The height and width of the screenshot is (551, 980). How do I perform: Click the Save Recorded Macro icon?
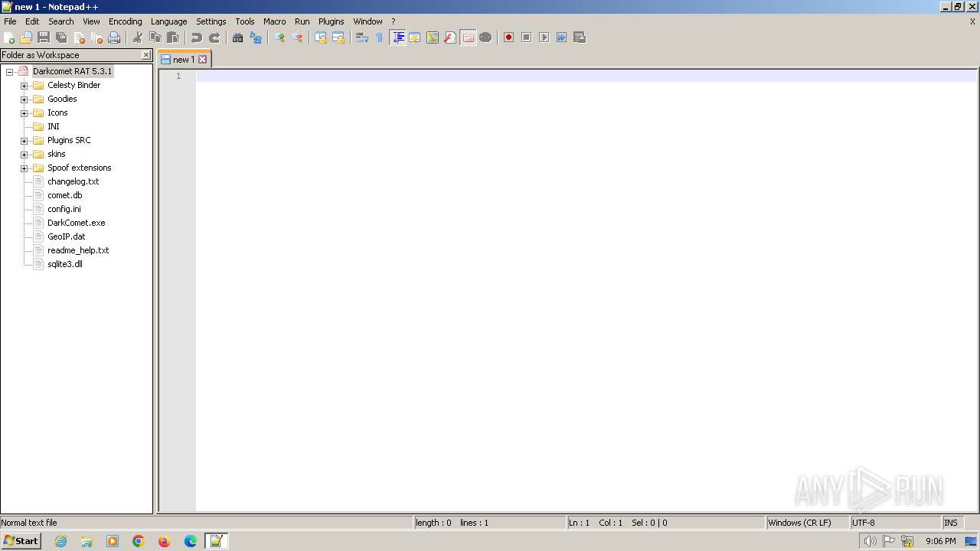pyautogui.click(x=579, y=37)
